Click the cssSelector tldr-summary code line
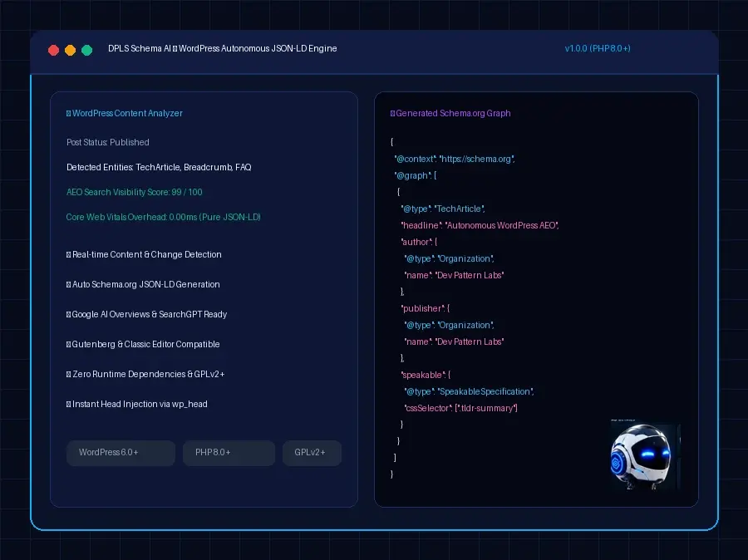748x560 pixels. [460, 408]
